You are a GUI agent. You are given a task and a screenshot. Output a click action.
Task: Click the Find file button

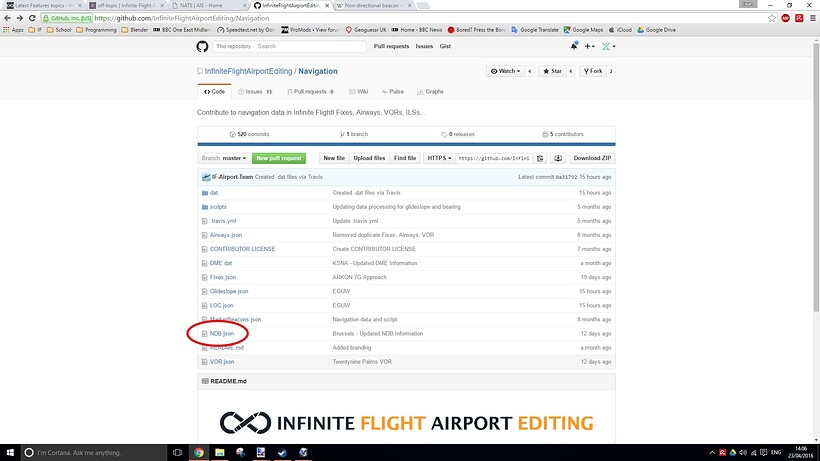(405, 158)
